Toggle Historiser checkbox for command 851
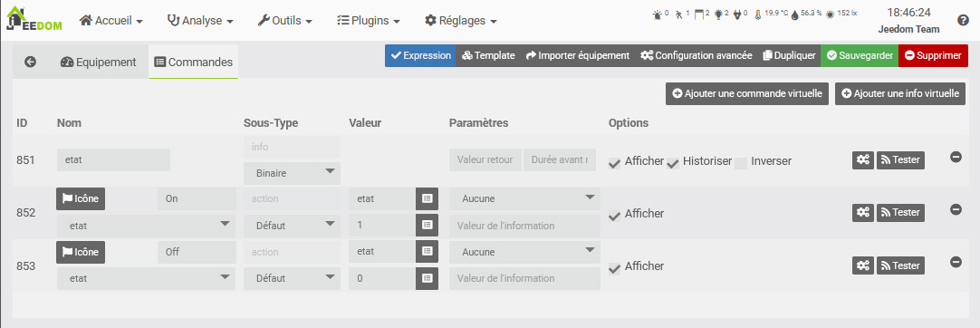 [673, 162]
